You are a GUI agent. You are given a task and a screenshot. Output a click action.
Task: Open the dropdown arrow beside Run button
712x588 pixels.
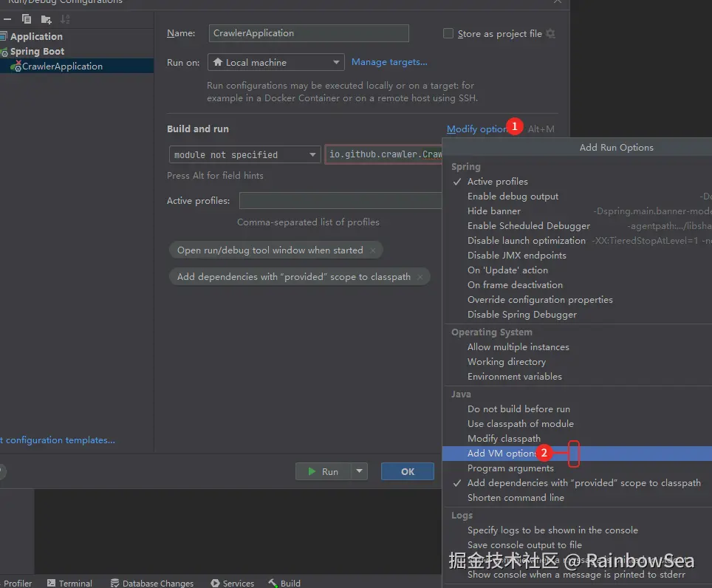(360, 471)
